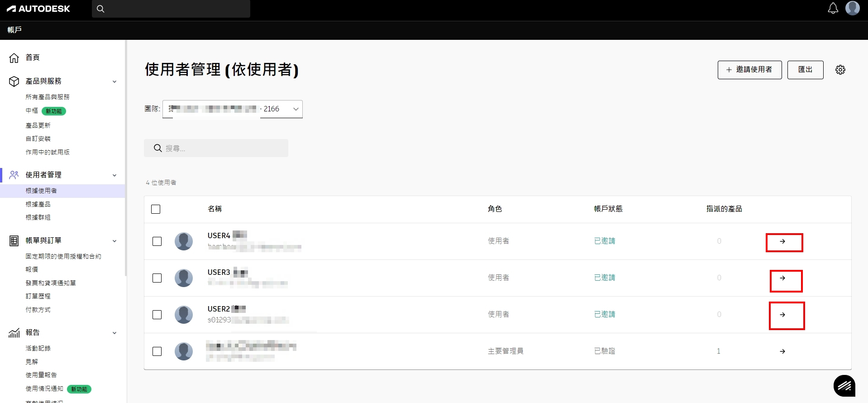This screenshot has height=403, width=868.
Task: Toggle the select-all checkbox in header
Action: click(156, 209)
